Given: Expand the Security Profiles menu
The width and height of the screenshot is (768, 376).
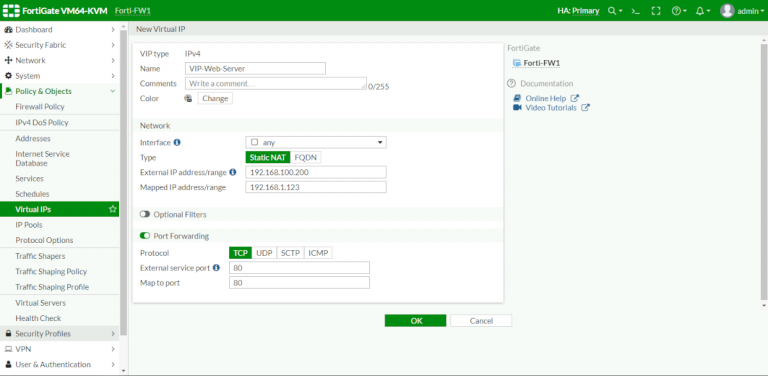Looking at the screenshot, I should [x=59, y=333].
